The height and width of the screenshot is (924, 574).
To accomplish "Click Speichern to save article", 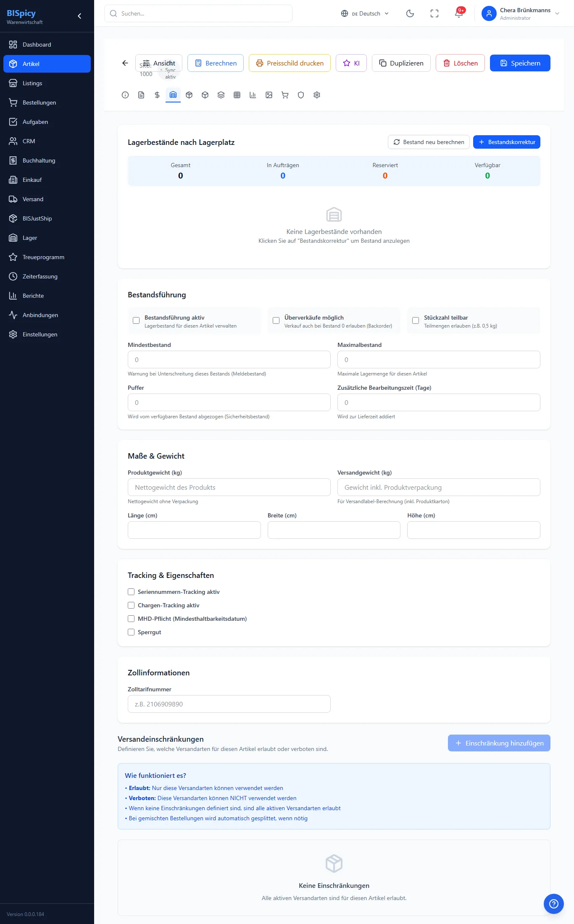I will pyautogui.click(x=520, y=63).
